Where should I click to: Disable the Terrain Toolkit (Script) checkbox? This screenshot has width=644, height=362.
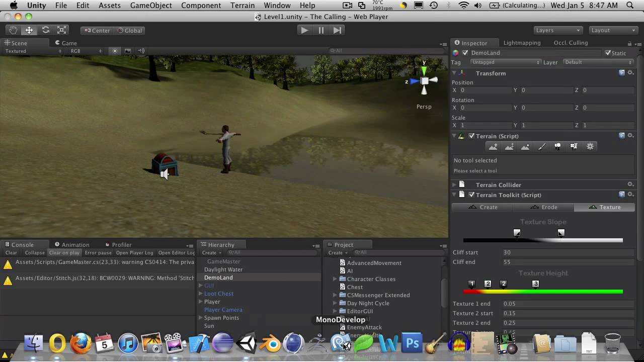pyautogui.click(x=471, y=195)
